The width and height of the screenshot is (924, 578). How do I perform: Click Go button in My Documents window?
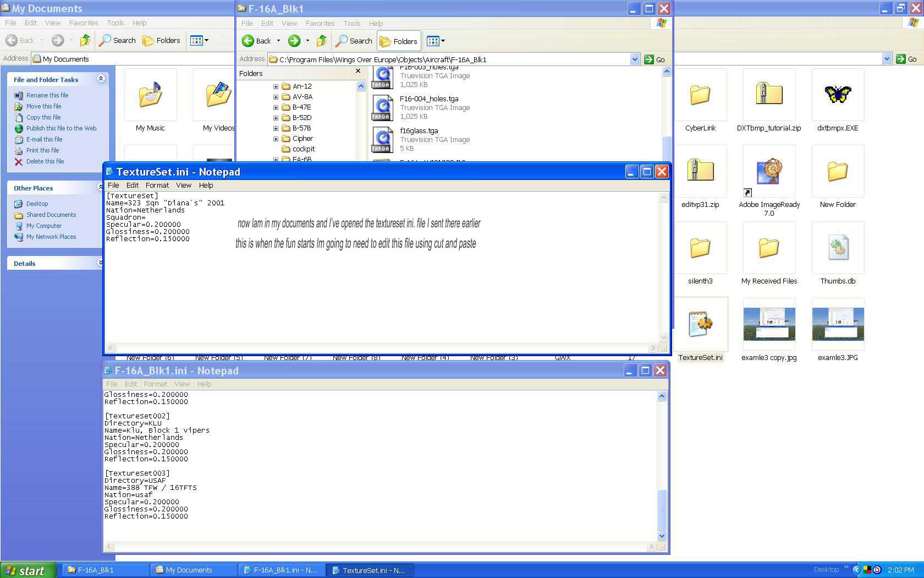[906, 59]
